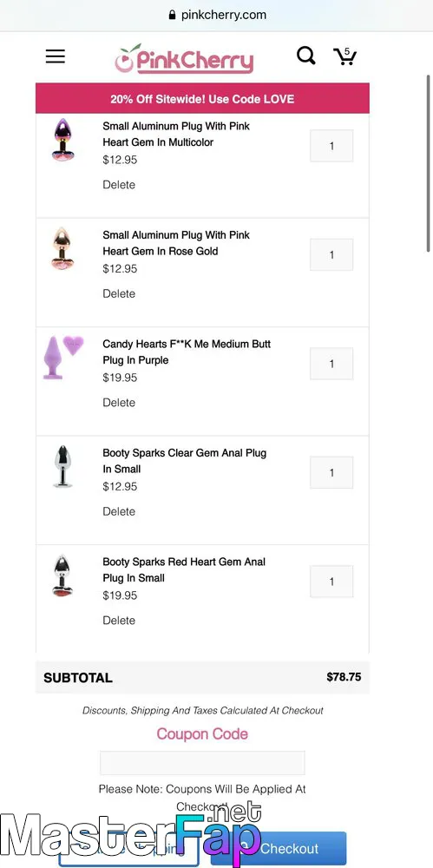Open Candy Hearts purple plug thumbnail
The image size is (433, 868).
coord(63,357)
